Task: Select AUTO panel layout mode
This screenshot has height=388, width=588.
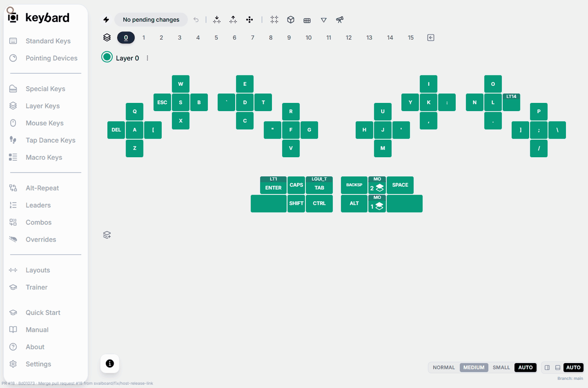Action: (573, 367)
